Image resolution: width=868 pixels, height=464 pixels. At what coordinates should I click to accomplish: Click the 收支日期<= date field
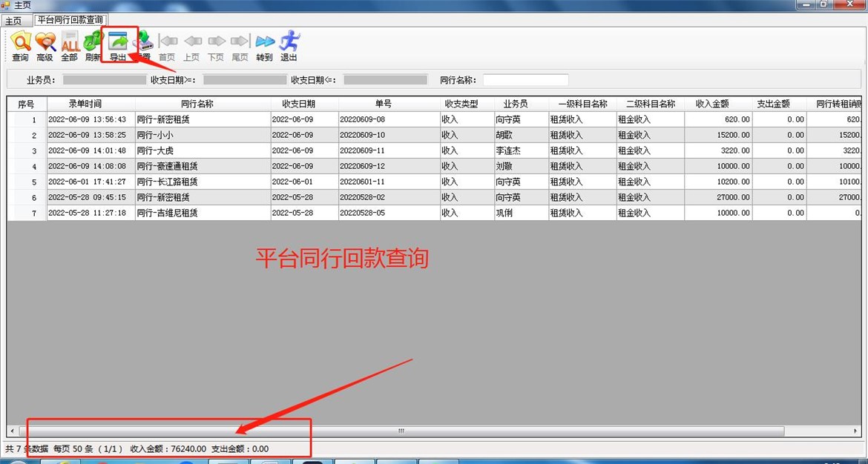pos(386,79)
